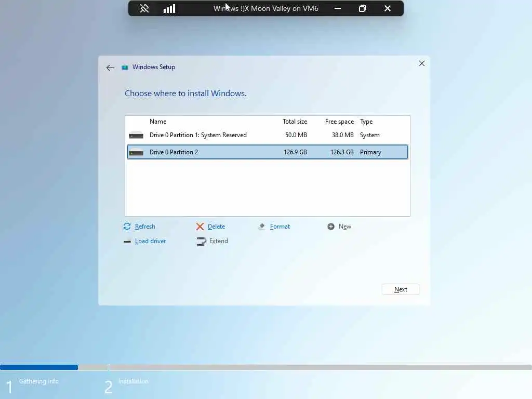Click the Total size column header
This screenshot has width=532, height=399.
pos(295,122)
